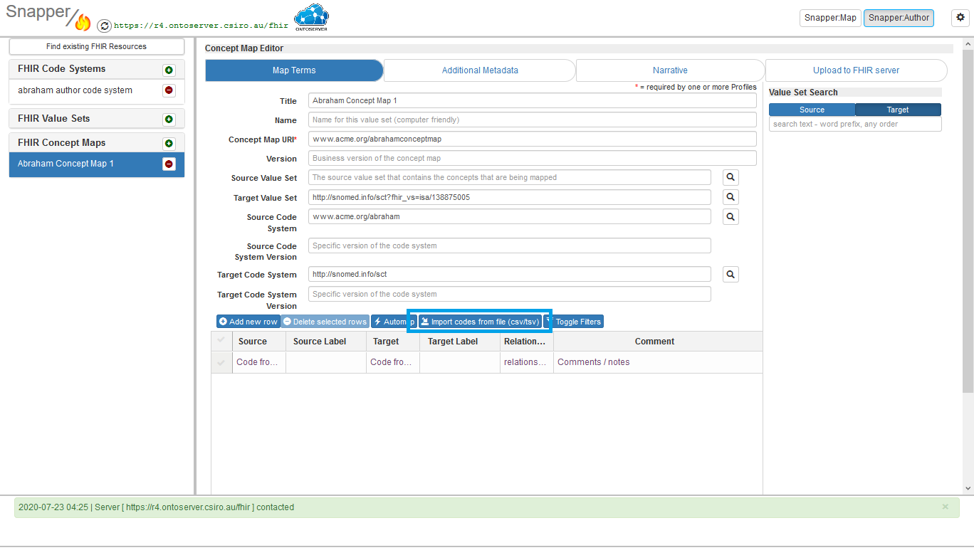Toggle select-all checkmark in table header
This screenshot has width=974, height=560.
(221, 341)
